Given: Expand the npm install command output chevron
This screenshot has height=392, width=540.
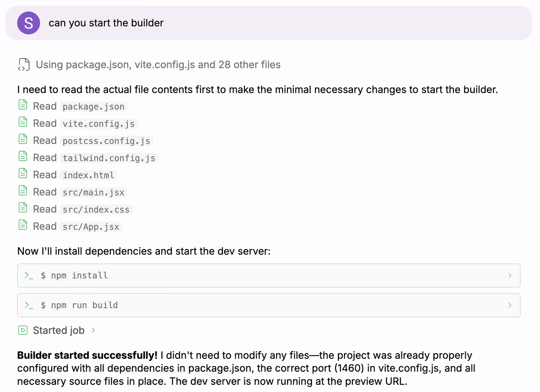Looking at the screenshot, I should pos(510,275).
